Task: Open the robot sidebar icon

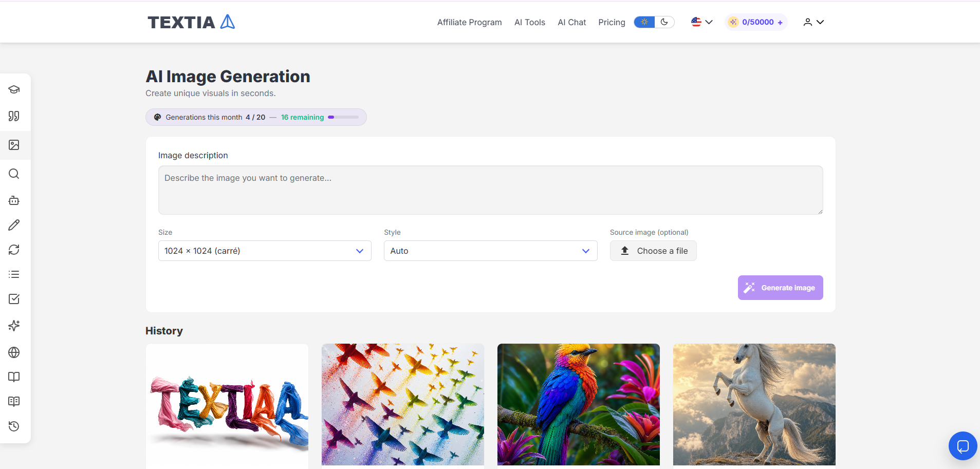Action: tap(14, 200)
